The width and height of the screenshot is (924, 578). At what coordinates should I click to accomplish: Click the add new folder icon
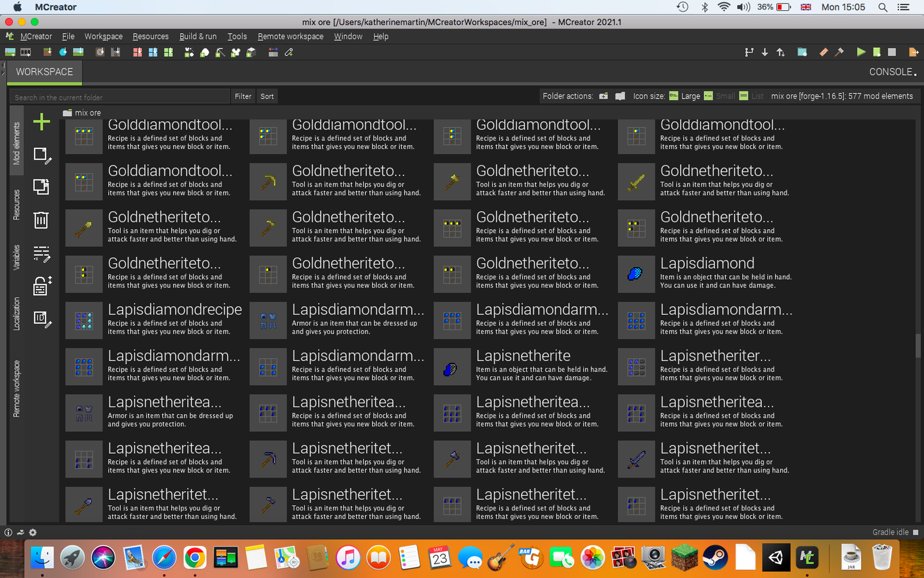603,96
